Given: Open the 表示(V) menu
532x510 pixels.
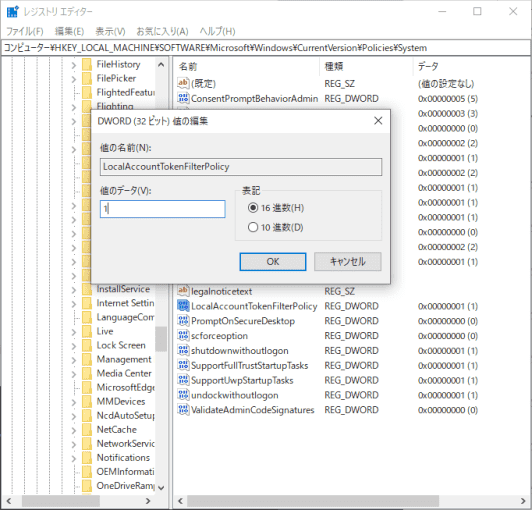Looking at the screenshot, I should coord(110,31).
